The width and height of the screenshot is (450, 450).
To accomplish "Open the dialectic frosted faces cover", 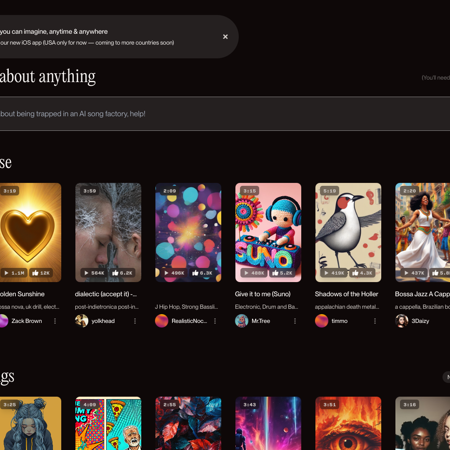I will click(x=108, y=232).
